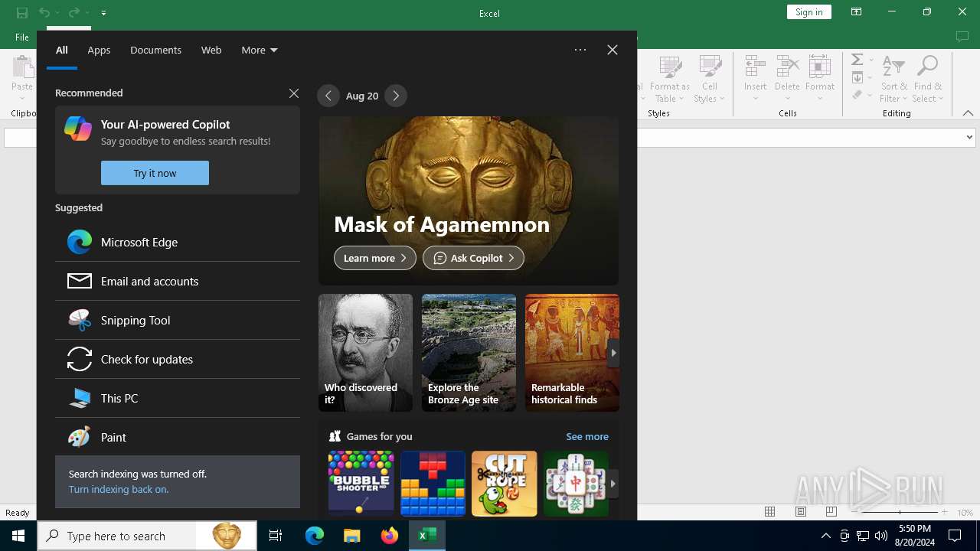Switch to Normal view in status bar
The height and width of the screenshot is (551, 980).
coord(770,512)
